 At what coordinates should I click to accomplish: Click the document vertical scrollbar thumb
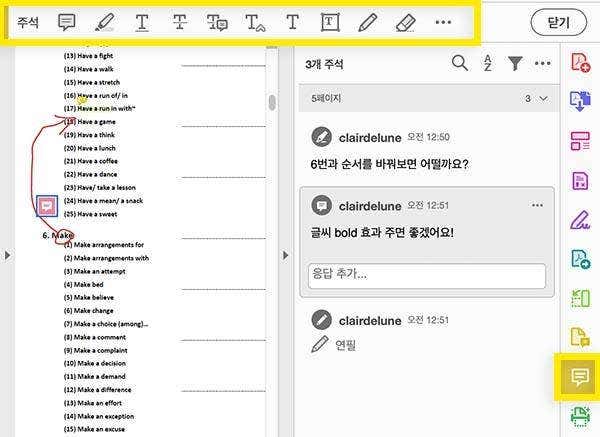pyautogui.click(x=272, y=103)
